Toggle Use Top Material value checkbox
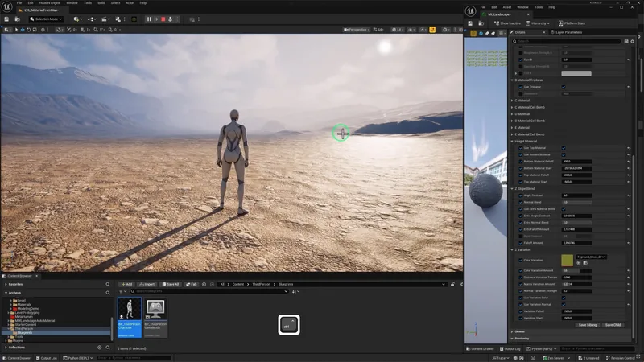The width and height of the screenshot is (644, 362). [x=563, y=148]
